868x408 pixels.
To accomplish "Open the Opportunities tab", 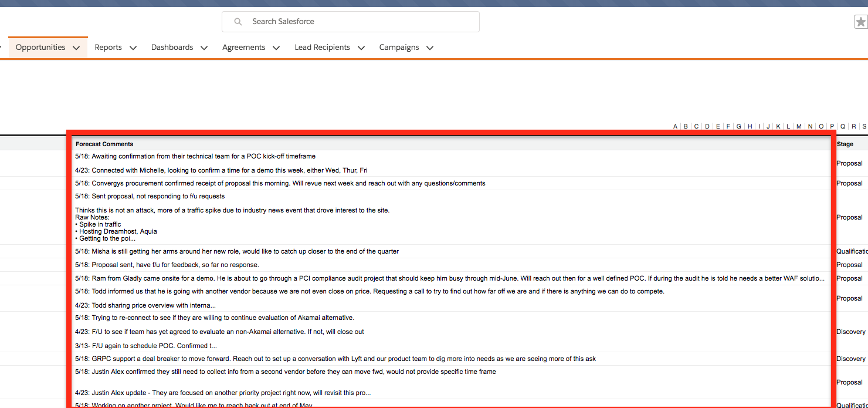I will coord(40,48).
